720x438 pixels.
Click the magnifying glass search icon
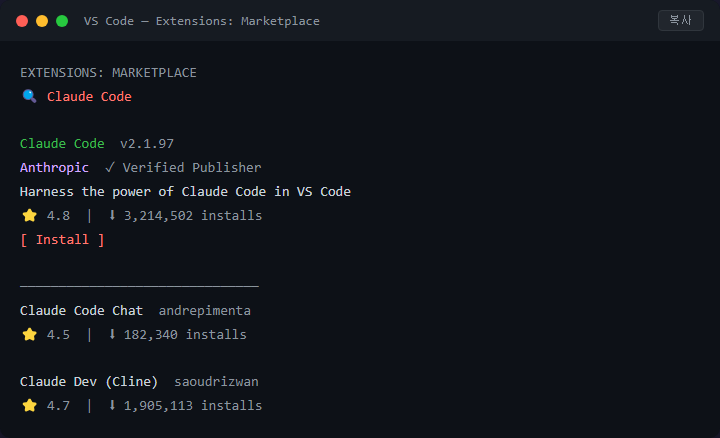(x=29, y=96)
